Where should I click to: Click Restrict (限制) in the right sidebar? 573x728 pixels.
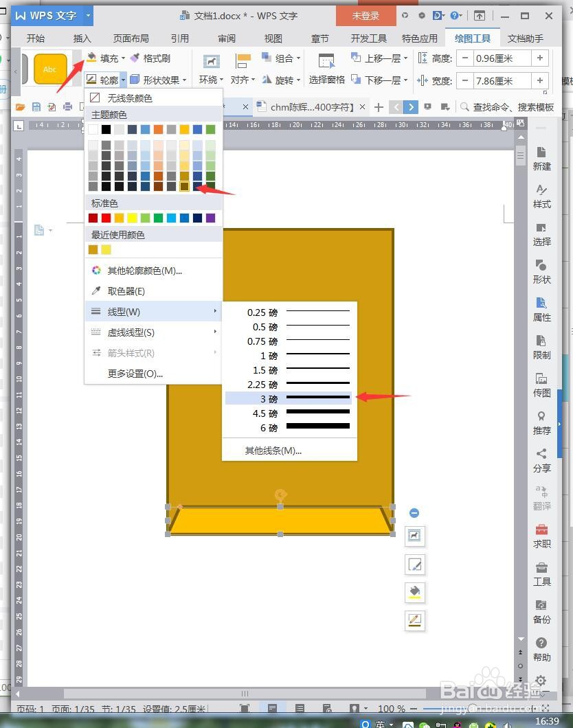coord(541,348)
